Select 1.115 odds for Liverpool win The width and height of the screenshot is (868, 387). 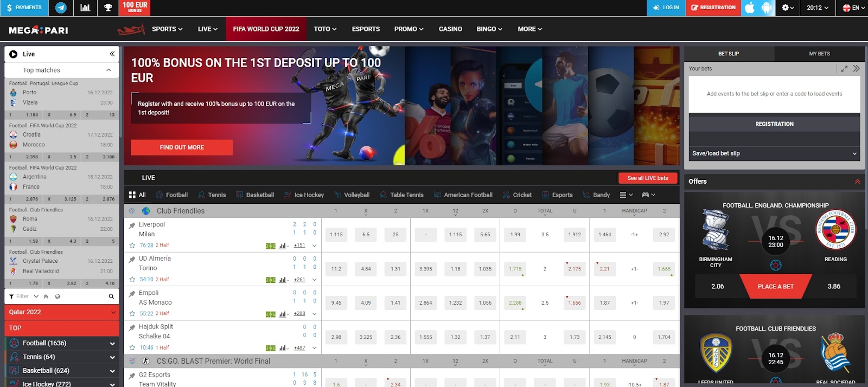point(336,235)
